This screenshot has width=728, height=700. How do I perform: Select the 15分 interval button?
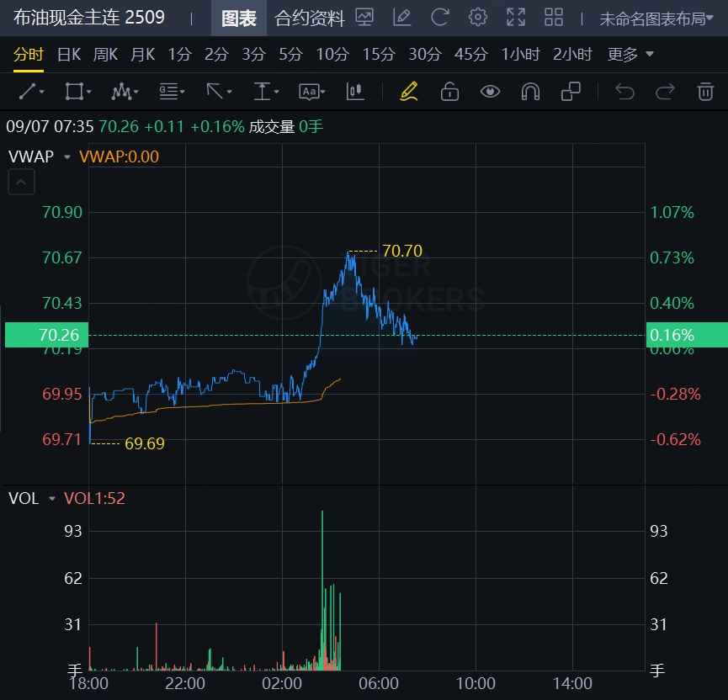[378, 55]
